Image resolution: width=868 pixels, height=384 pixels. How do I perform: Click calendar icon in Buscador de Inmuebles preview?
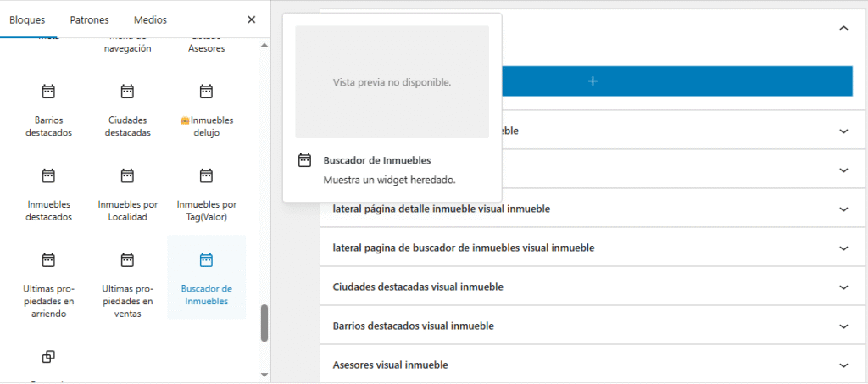pos(304,160)
